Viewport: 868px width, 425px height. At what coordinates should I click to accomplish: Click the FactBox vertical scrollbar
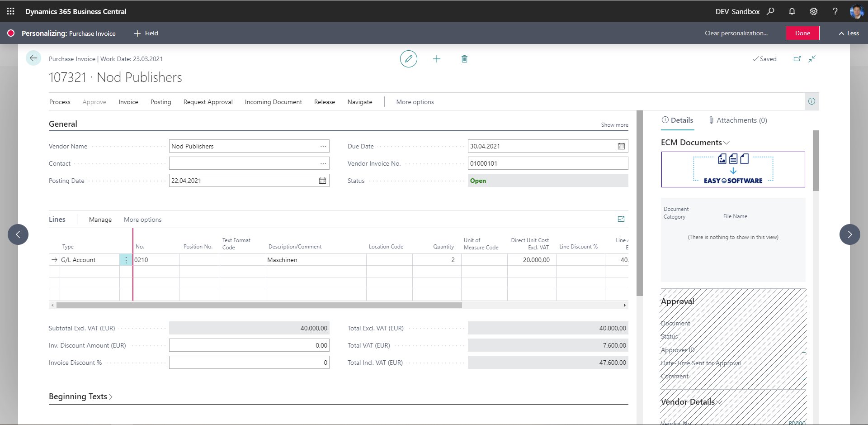point(816,161)
